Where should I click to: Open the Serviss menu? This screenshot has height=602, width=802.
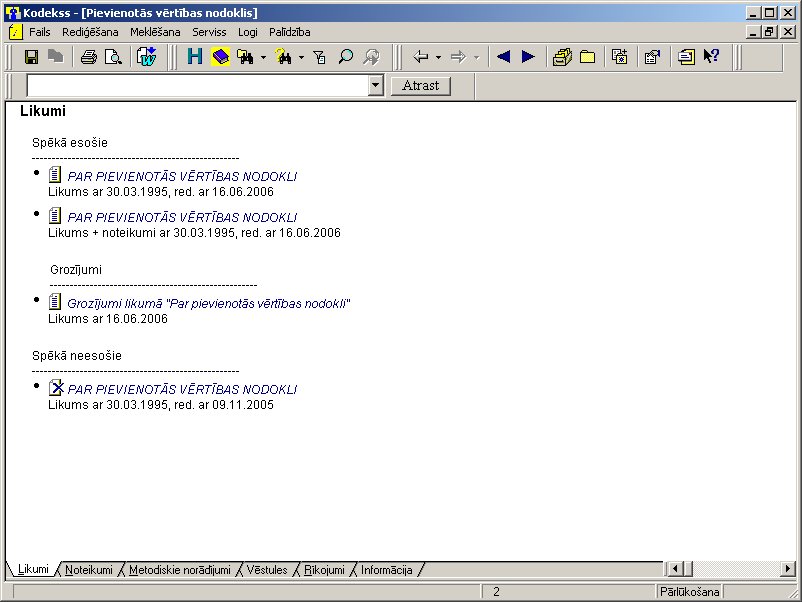click(x=209, y=32)
